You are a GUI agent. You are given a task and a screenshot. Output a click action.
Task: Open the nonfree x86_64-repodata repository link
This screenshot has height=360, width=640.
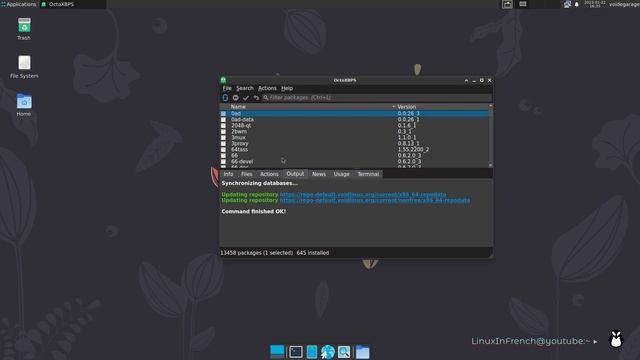click(x=375, y=200)
